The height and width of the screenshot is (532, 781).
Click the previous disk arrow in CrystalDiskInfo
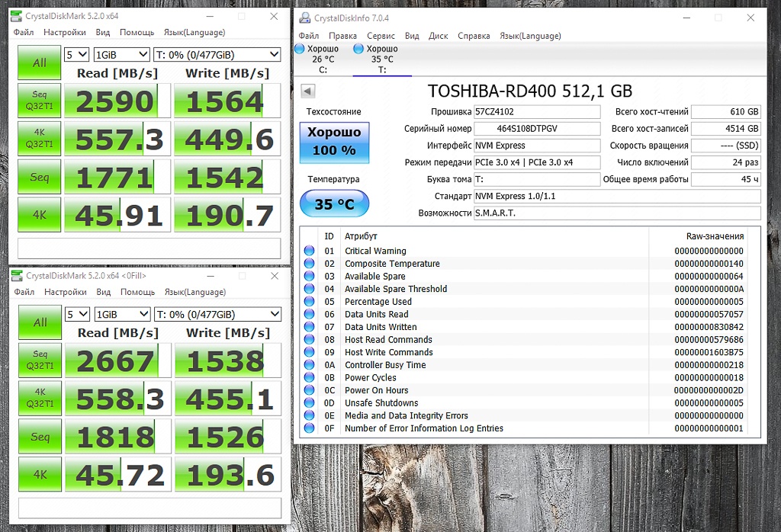[x=308, y=91]
